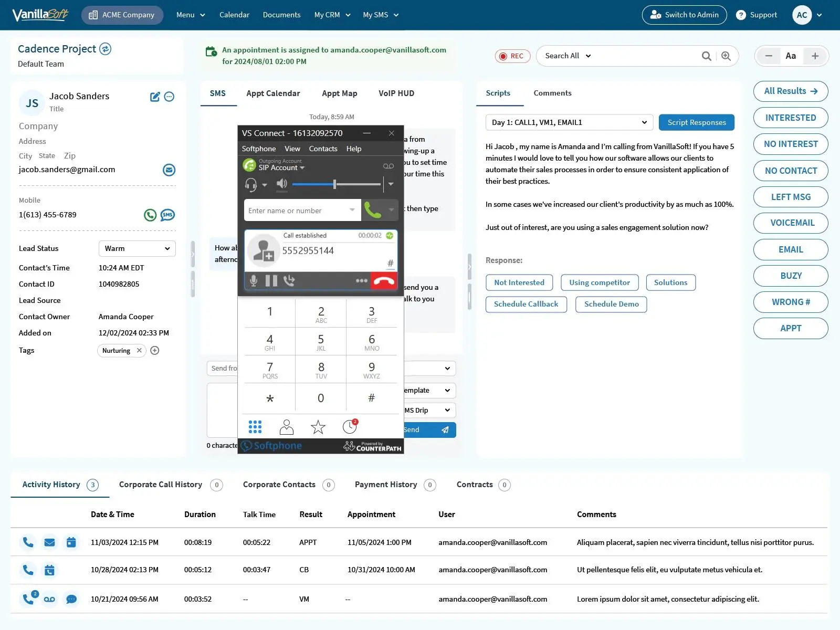Image resolution: width=840 pixels, height=630 pixels.
Task: Click Enter name or number field
Action: 302,211
